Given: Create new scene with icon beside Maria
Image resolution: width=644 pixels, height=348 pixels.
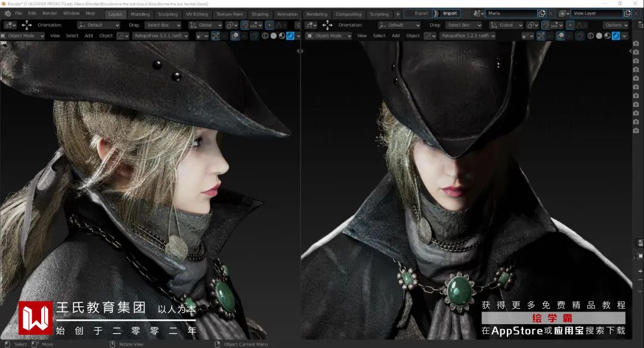Looking at the screenshot, I should click(542, 14).
